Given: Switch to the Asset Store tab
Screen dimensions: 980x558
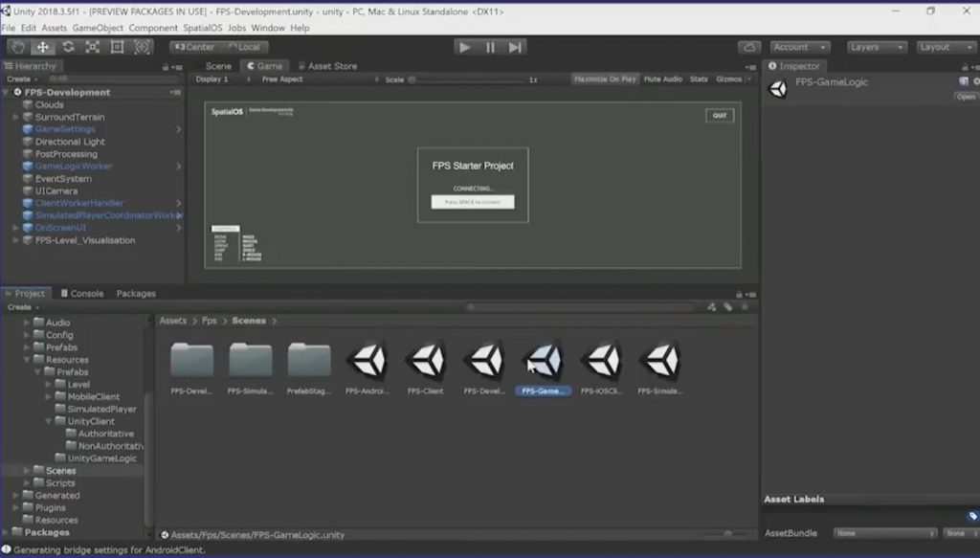Looking at the screenshot, I should point(327,66).
